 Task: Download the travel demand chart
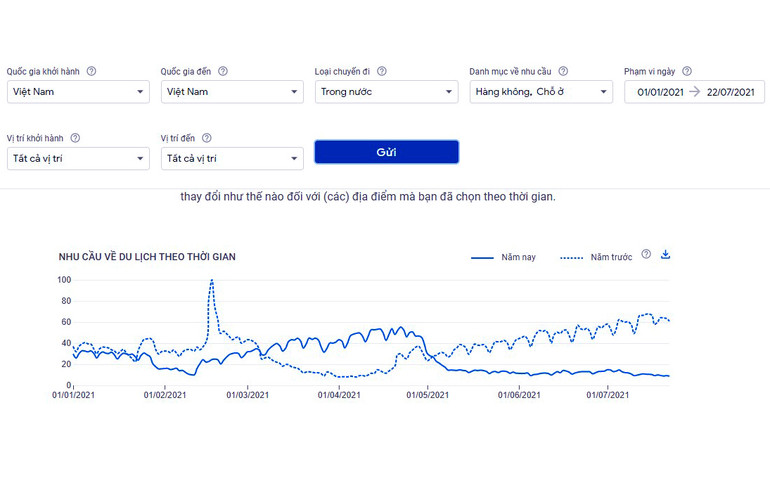pos(666,255)
